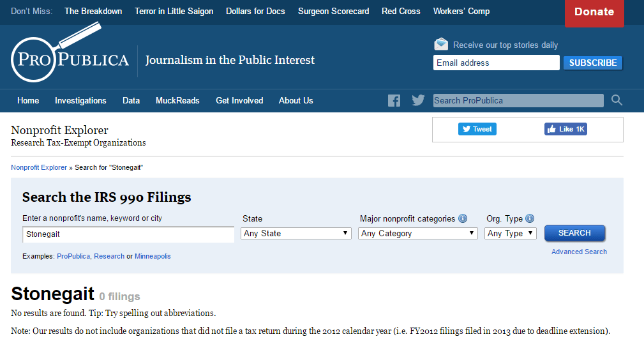This screenshot has width=644, height=348.
Task: Click the Stonegait results heading
Action: click(x=52, y=294)
